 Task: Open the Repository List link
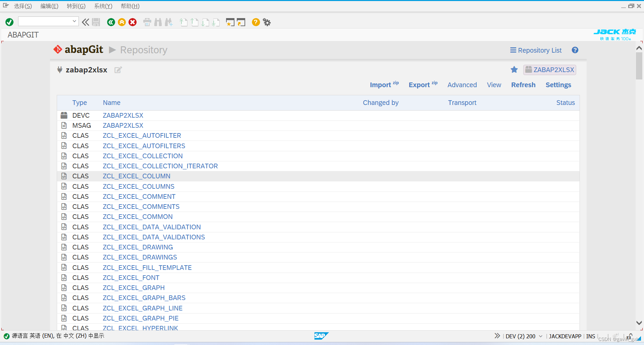pos(535,50)
